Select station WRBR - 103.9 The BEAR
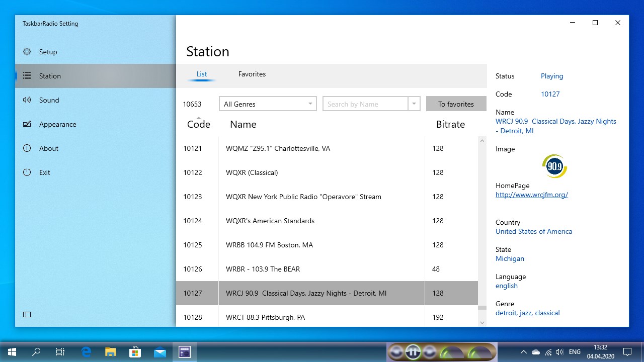The height and width of the screenshot is (362, 644). [327, 269]
